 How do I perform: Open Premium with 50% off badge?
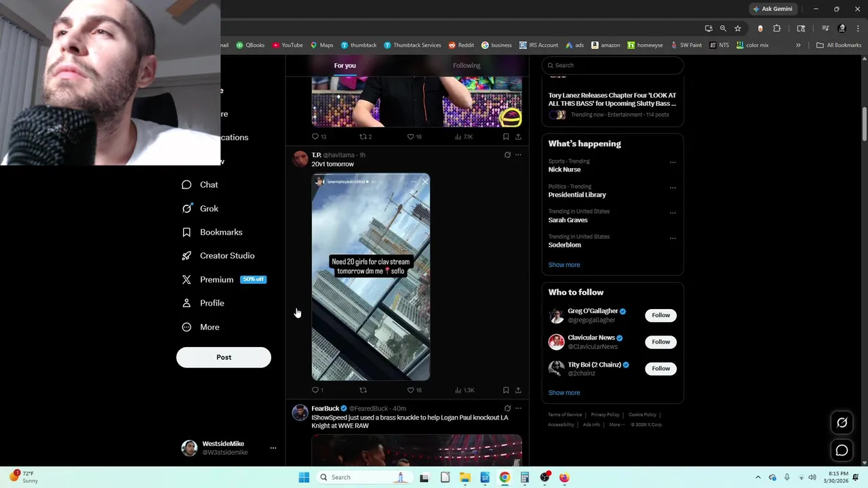pos(224,279)
